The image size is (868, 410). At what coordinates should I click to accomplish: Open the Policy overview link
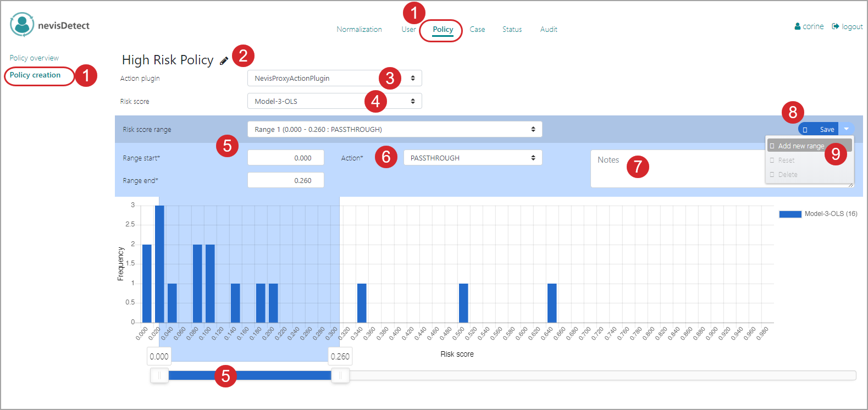(x=34, y=58)
